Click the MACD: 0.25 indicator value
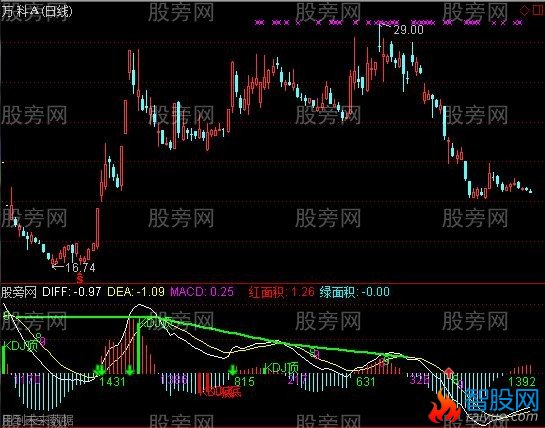The height and width of the screenshot is (428, 545). click(x=202, y=292)
